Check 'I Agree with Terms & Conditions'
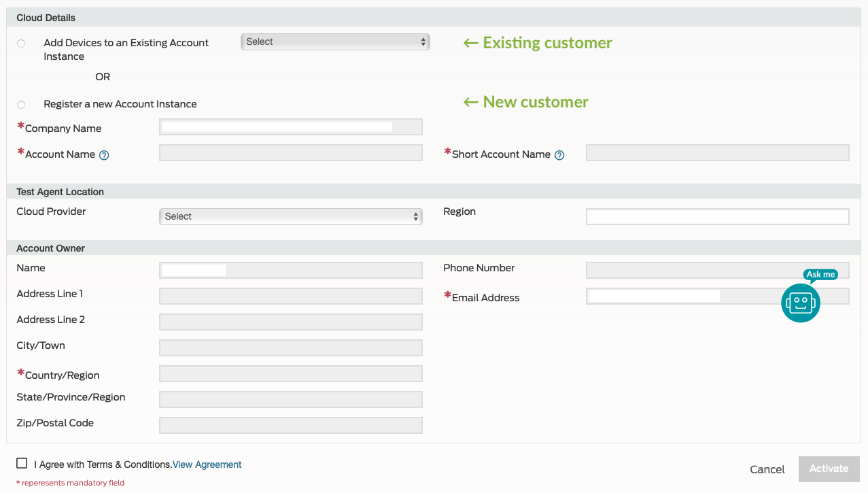The height and width of the screenshot is (493, 868). (22, 463)
